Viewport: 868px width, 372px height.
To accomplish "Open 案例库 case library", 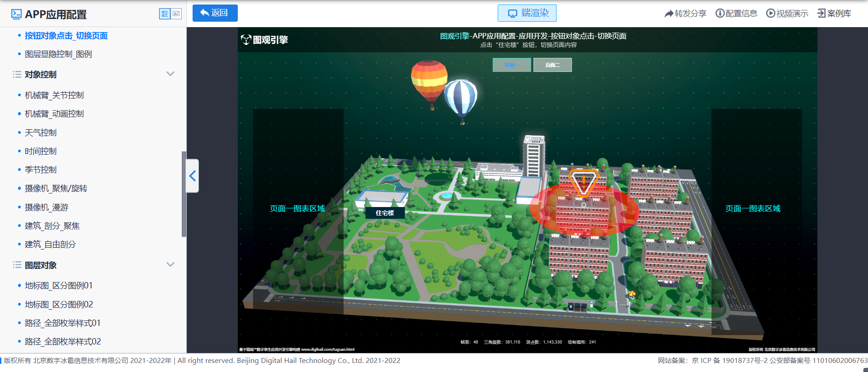I will pos(834,14).
